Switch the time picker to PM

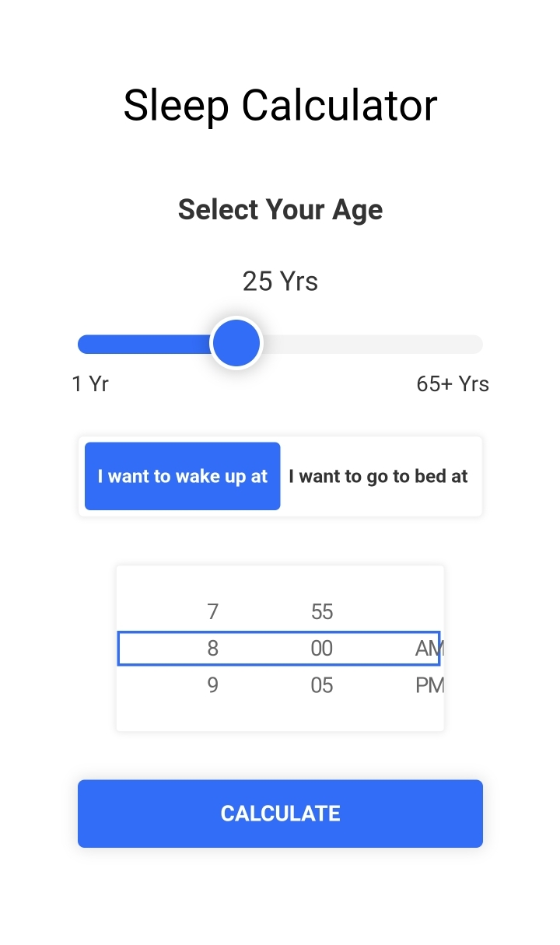[x=429, y=685]
